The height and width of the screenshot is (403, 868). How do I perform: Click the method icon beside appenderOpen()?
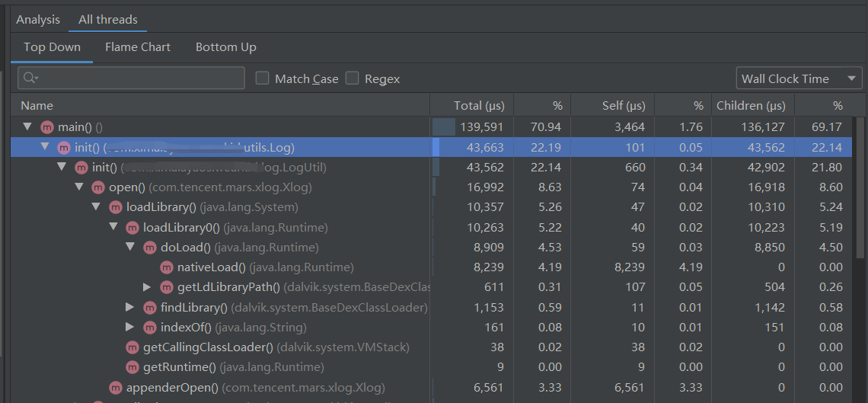(x=116, y=388)
